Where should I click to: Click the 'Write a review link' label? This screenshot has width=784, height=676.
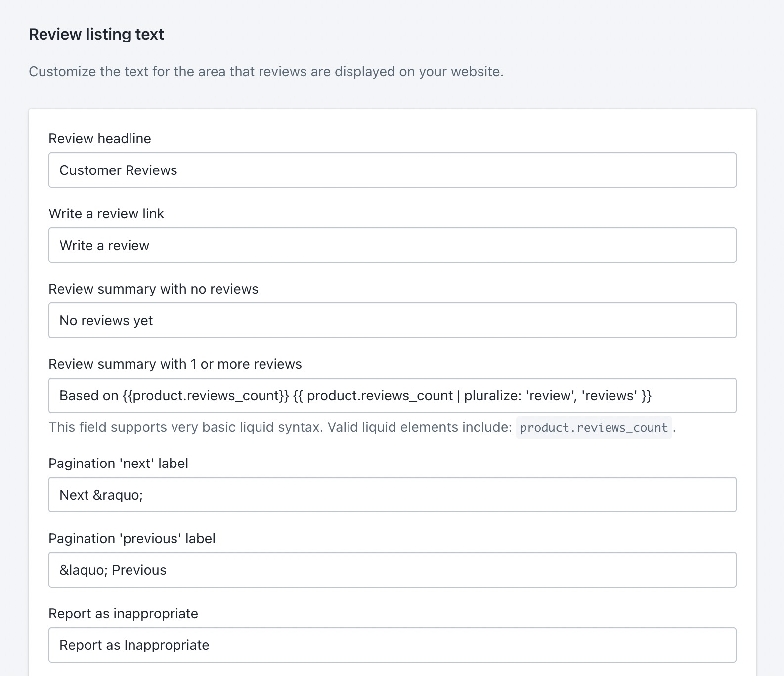pyautogui.click(x=106, y=213)
